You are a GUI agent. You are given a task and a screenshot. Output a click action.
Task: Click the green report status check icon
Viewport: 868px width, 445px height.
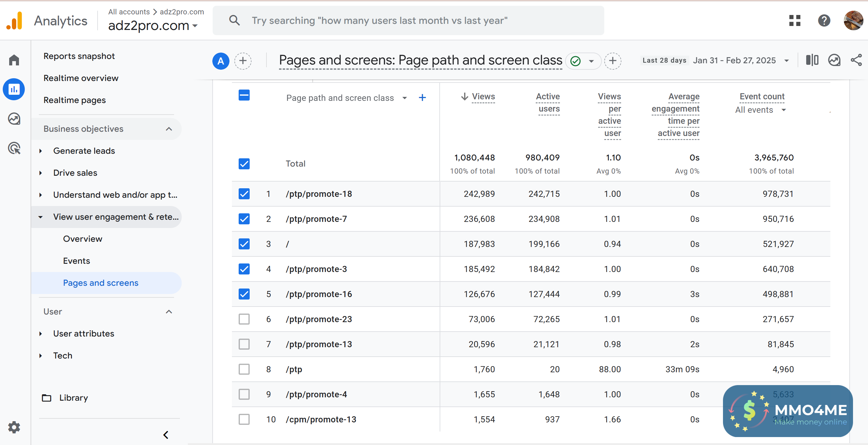[576, 61]
